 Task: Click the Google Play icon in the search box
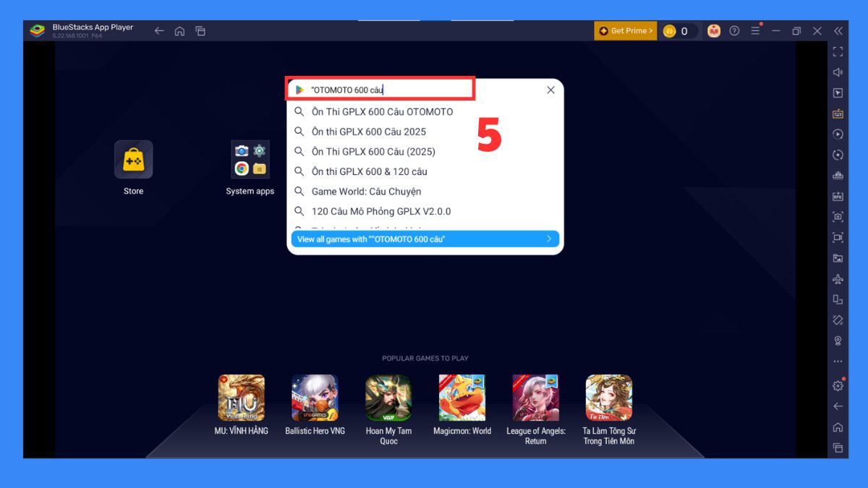click(299, 90)
